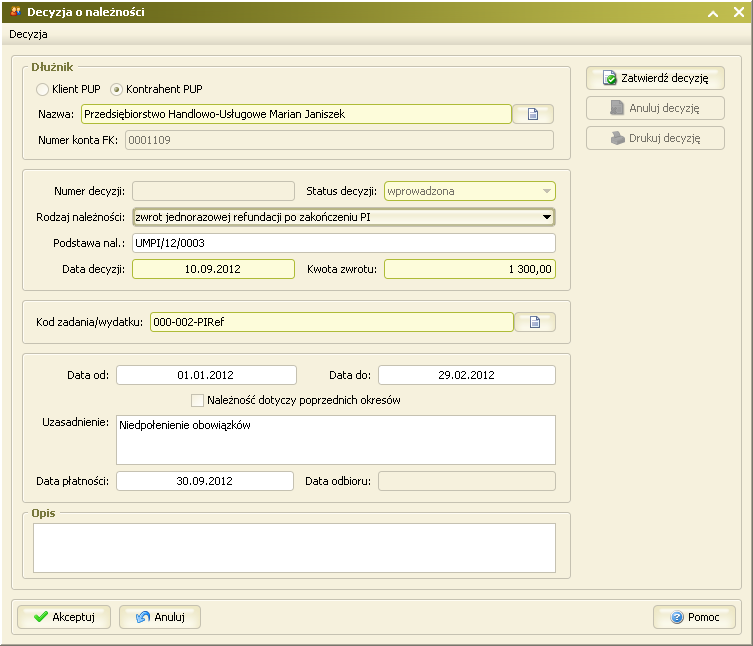The image size is (753, 646).
Task: Click the Data do field
Action: [x=467, y=375]
